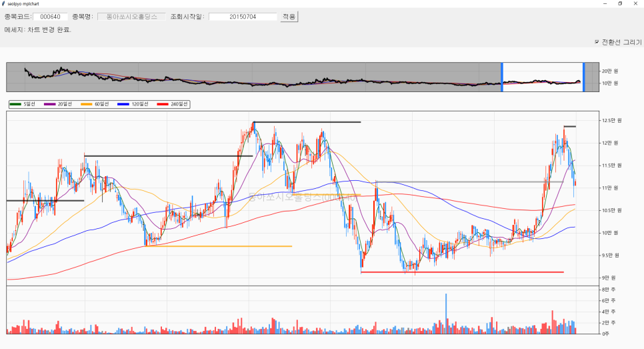Viewport: 644px width, 349px height.
Task: Click the white selected window in overview chart
Action: click(x=543, y=77)
